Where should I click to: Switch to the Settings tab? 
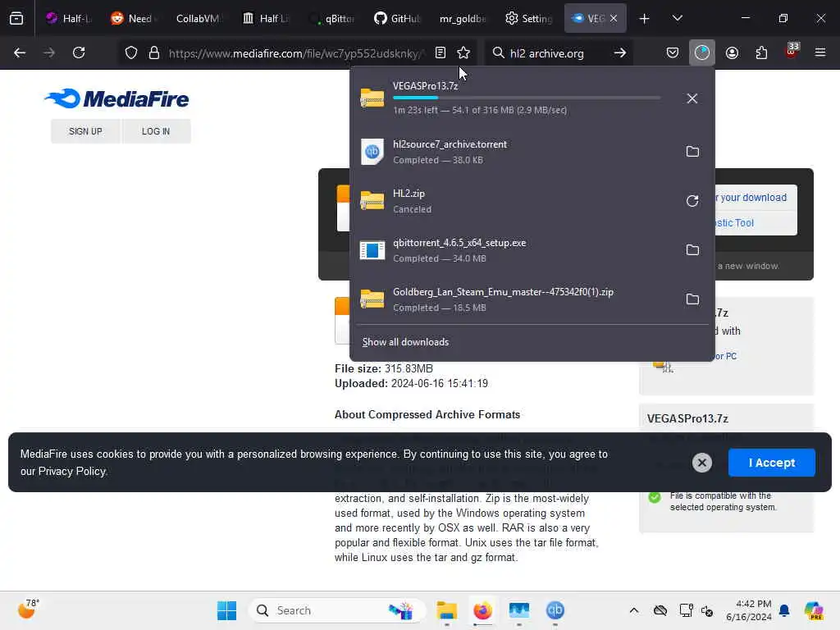pos(528,18)
